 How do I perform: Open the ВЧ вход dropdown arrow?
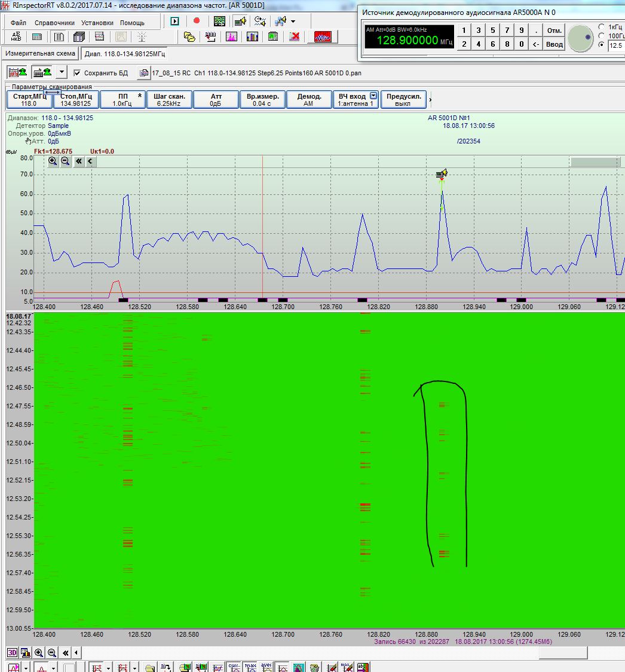373,96
